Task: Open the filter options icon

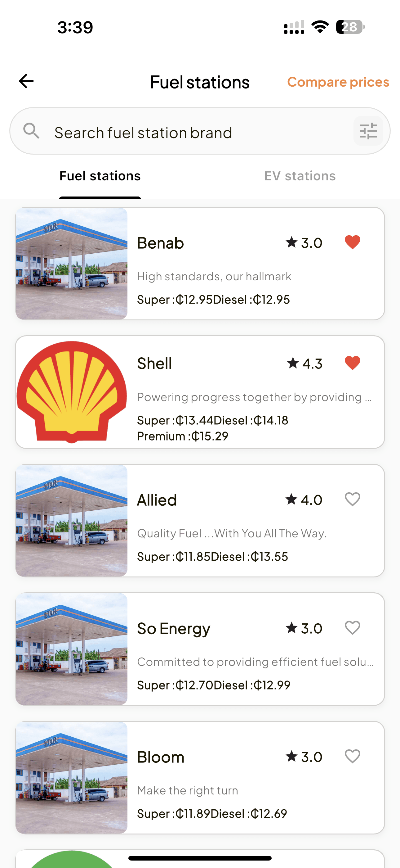Action: [368, 131]
